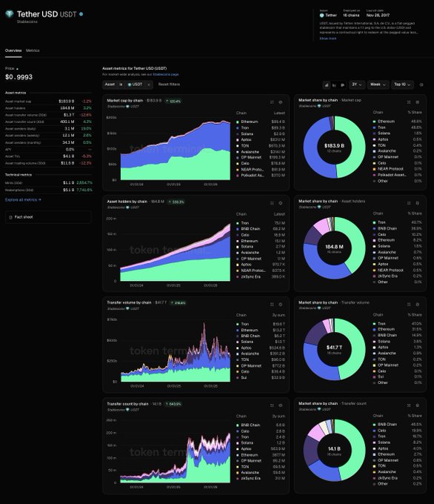Toggle Aptos in Market cap by chain legend
The height and width of the screenshot is (504, 434).
260,139
